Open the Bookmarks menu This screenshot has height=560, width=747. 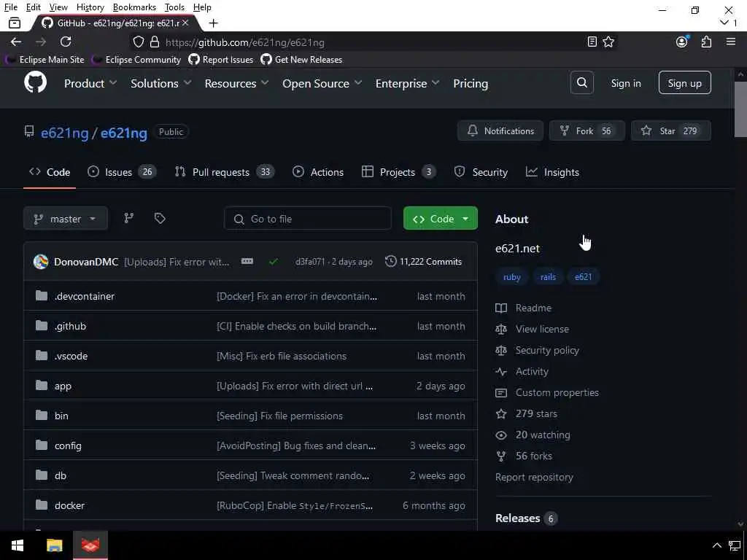click(x=134, y=7)
